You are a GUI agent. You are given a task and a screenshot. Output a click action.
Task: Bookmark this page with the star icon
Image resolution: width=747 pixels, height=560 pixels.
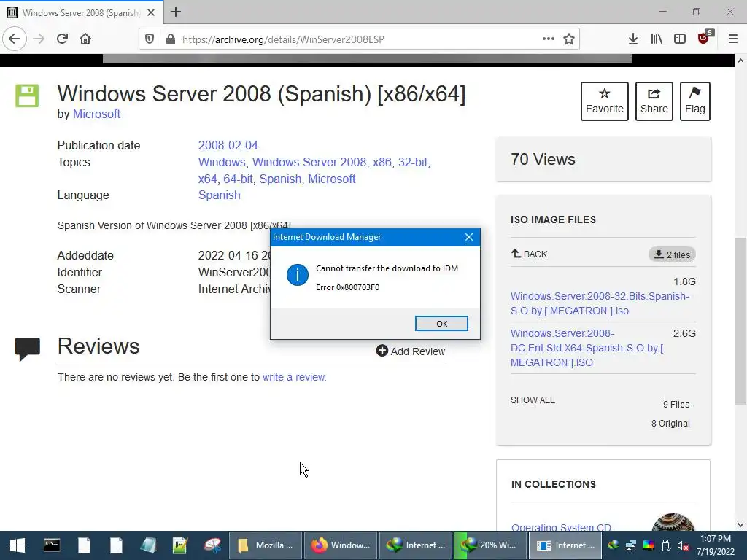[x=569, y=39]
